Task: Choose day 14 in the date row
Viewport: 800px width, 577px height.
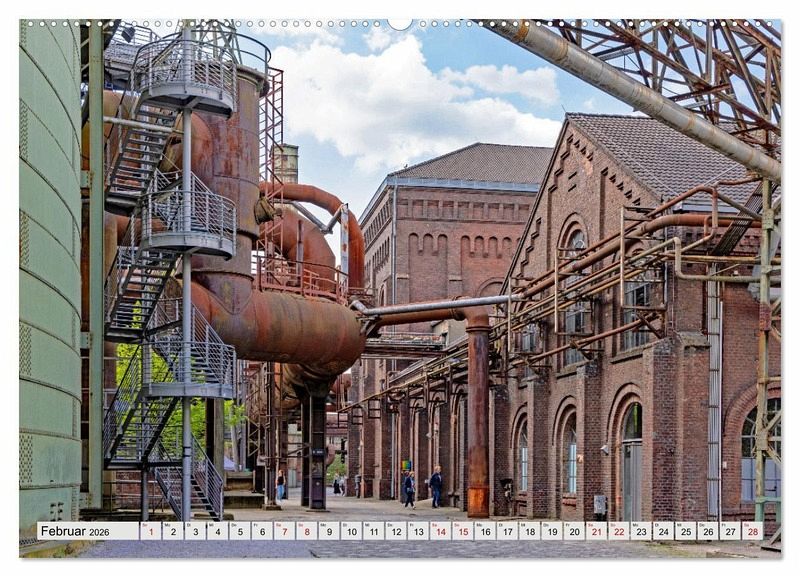Action: point(440,531)
